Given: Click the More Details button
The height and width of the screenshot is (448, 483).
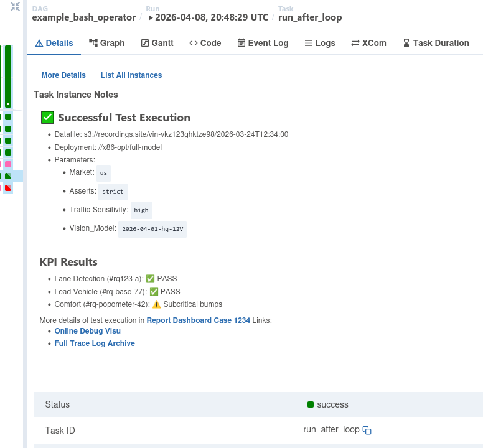Looking at the screenshot, I should click(63, 75).
